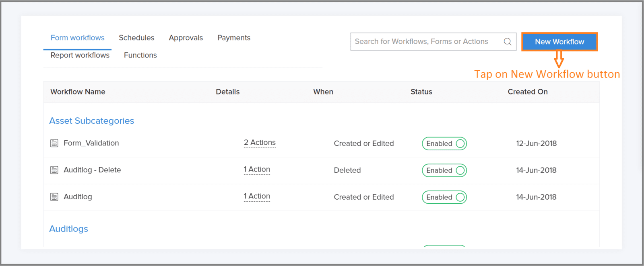Click the Auditlog - Delete row form icon
This screenshot has height=266, width=644.
tap(54, 170)
